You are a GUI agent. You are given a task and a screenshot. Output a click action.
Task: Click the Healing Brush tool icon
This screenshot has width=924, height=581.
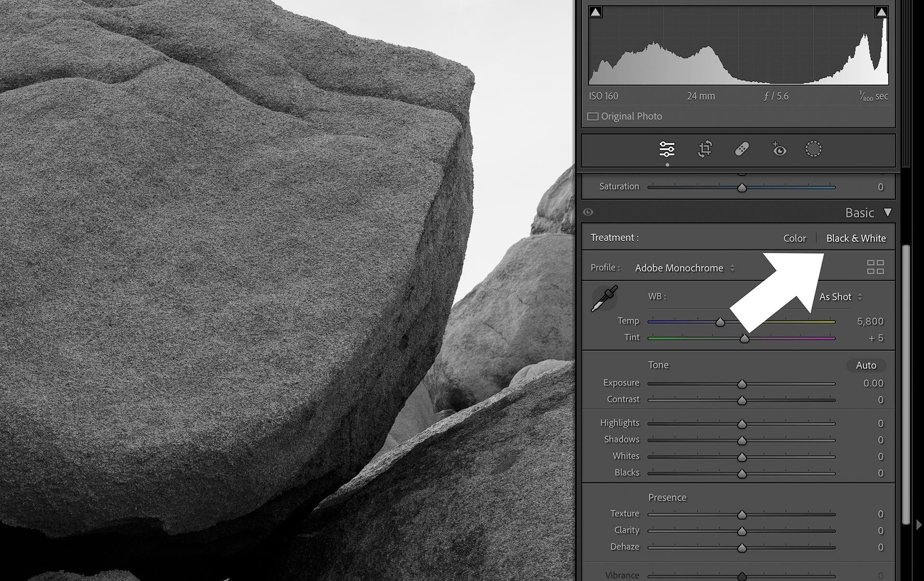741,149
